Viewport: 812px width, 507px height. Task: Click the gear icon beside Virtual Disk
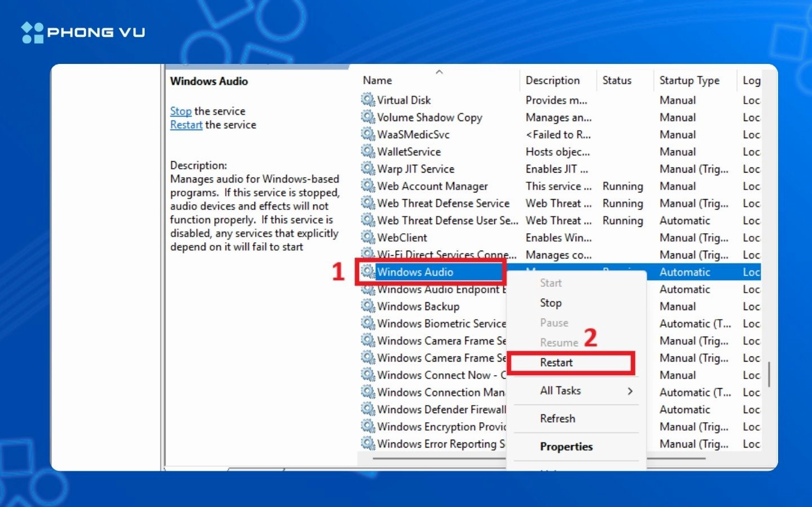point(368,100)
